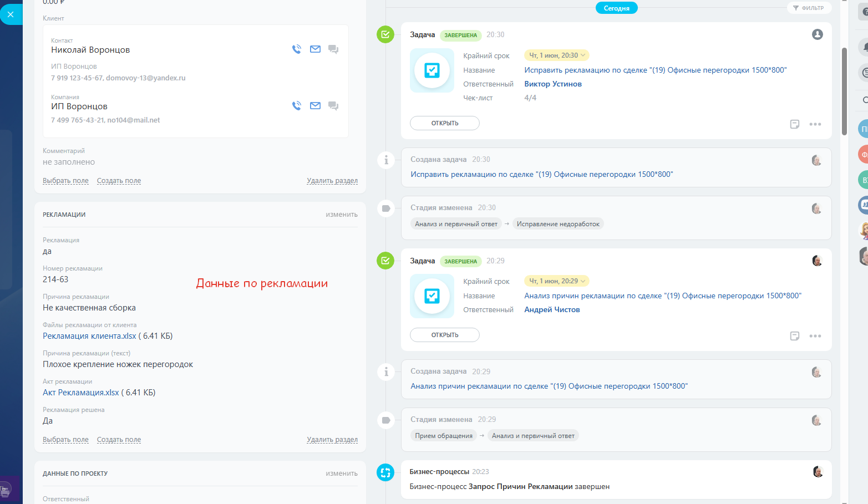This screenshot has width=868, height=504.
Task: Toggle completed checkmark on 20:29 task
Action: pyautogui.click(x=385, y=261)
